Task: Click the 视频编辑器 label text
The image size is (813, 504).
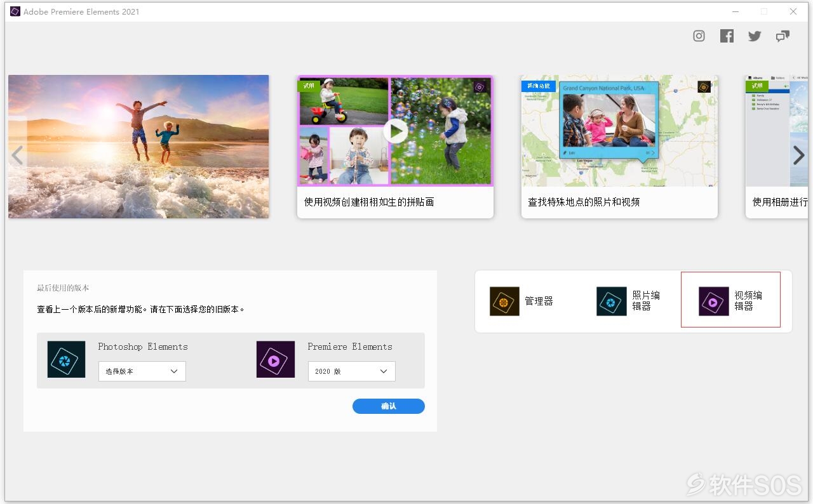Action: point(748,300)
